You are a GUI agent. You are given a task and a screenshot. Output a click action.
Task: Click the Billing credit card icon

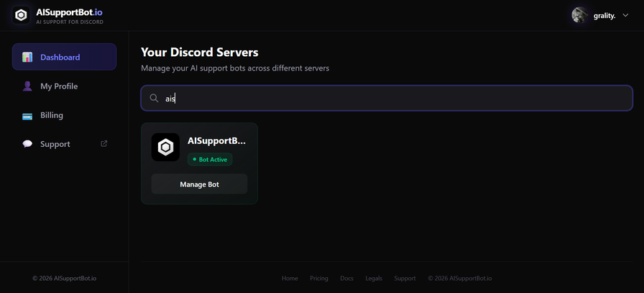27,116
